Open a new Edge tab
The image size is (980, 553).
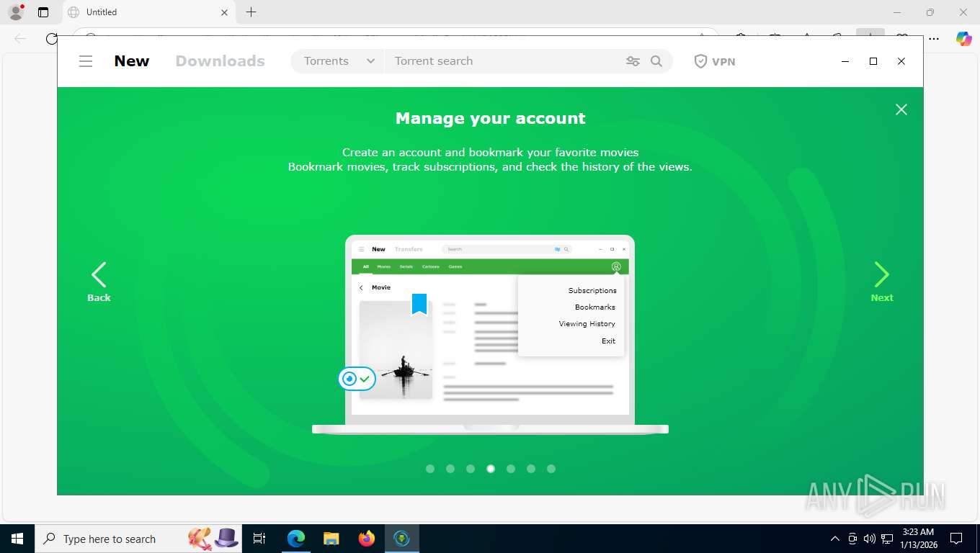251,12
